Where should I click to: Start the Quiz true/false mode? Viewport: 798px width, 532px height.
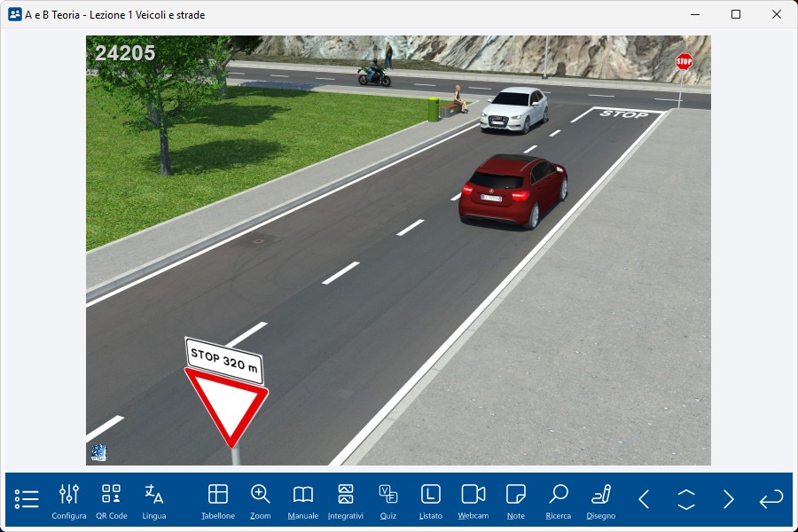point(388,500)
